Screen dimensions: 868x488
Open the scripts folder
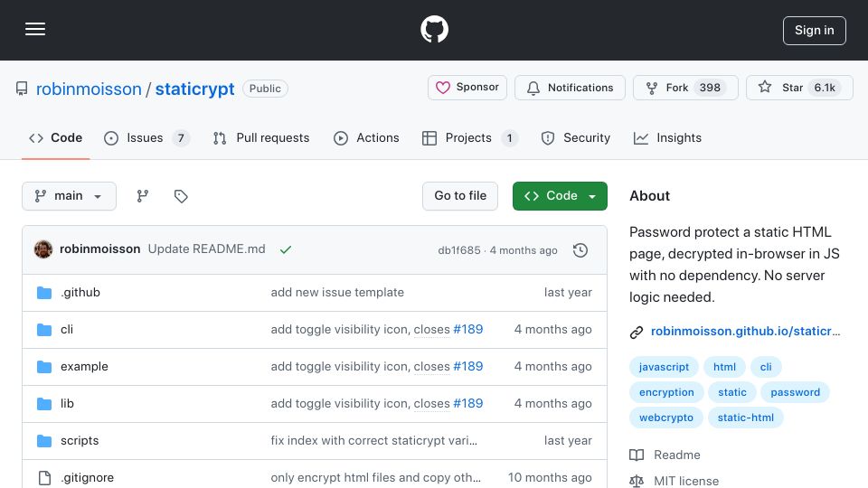[x=80, y=440]
